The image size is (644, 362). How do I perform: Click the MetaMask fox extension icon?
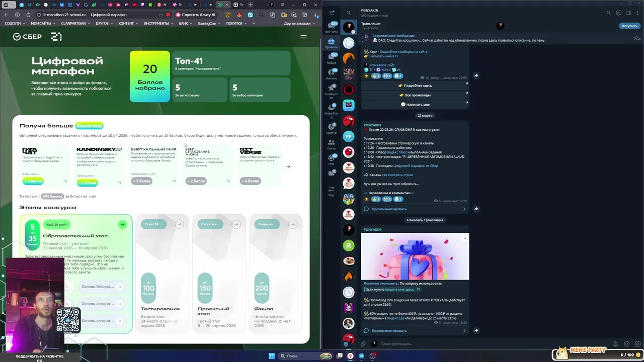[239, 15]
